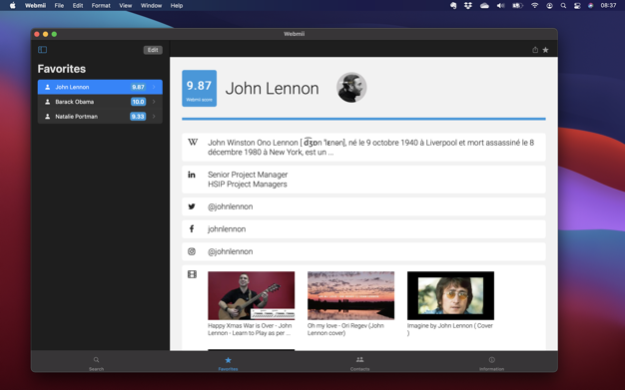Expand chevron on Barack Obama row
625x390 pixels.
[154, 102]
